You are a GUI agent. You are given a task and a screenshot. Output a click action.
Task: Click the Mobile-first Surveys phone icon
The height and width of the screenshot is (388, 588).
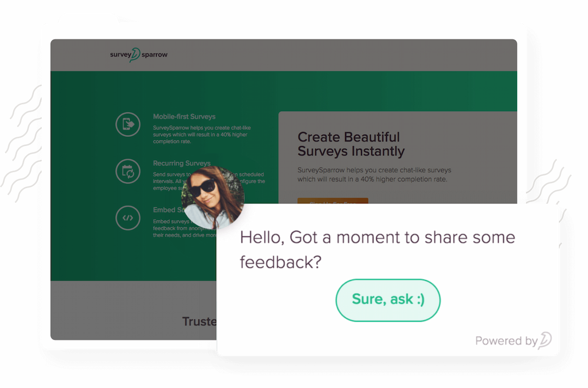point(128,124)
